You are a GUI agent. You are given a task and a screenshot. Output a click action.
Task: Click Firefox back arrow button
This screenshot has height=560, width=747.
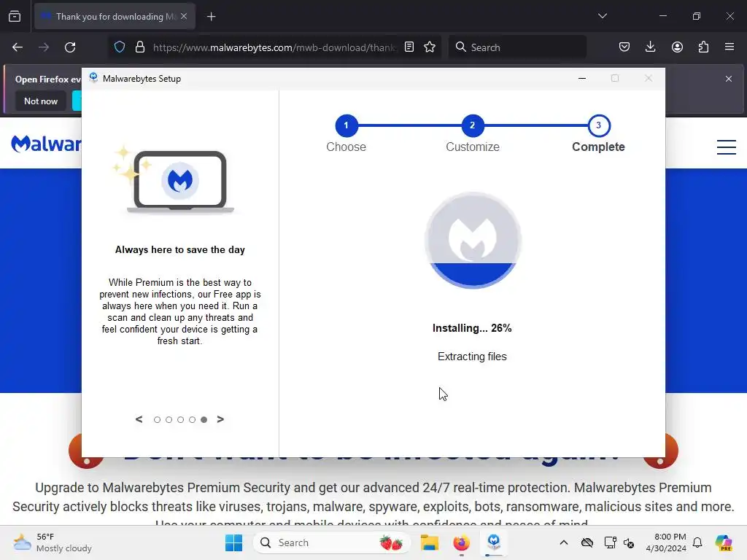point(18,47)
